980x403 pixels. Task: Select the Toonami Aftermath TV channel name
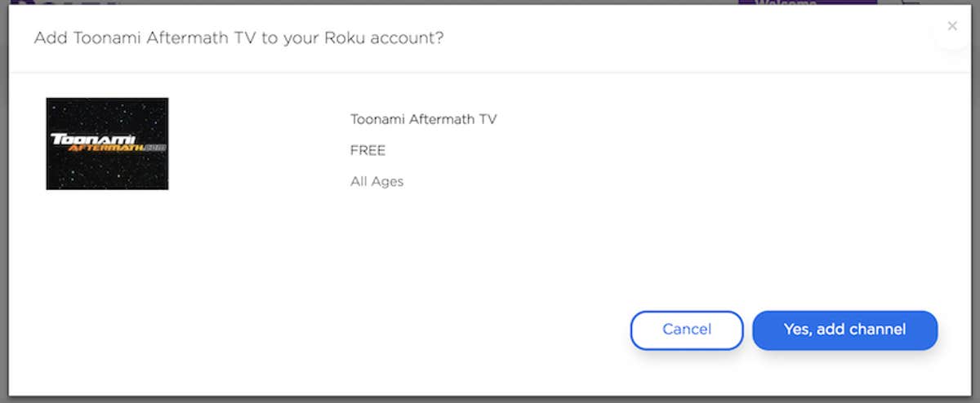coord(423,119)
